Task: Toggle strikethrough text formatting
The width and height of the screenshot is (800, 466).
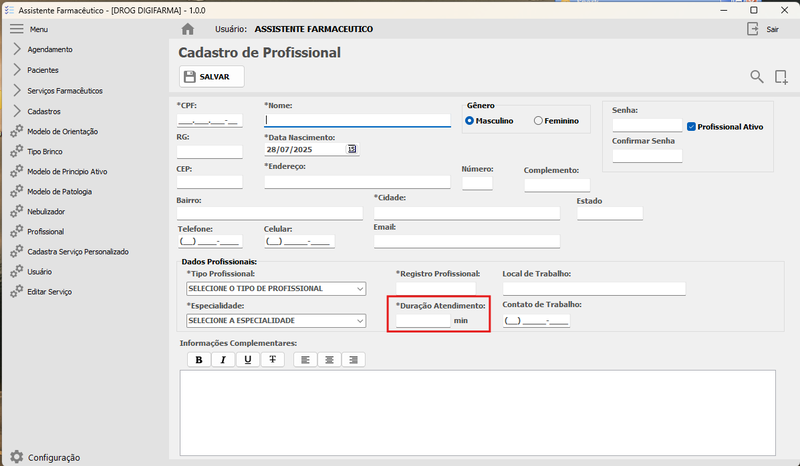Action: (x=272, y=360)
